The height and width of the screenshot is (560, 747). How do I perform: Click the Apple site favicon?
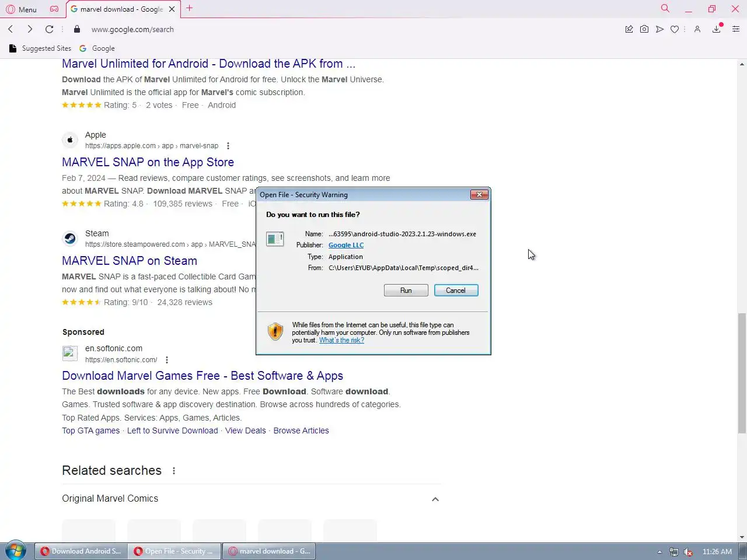click(70, 140)
